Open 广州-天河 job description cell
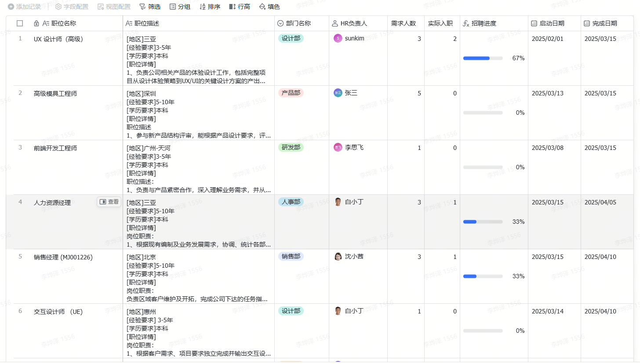This screenshot has width=640, height=364. pyautogui.click(x=199, y=167)
